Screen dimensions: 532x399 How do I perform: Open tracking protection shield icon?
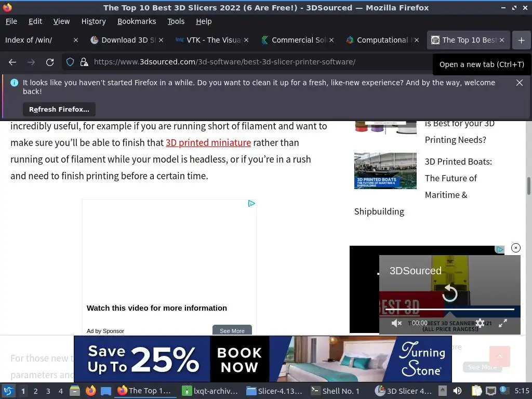[70, 62]
